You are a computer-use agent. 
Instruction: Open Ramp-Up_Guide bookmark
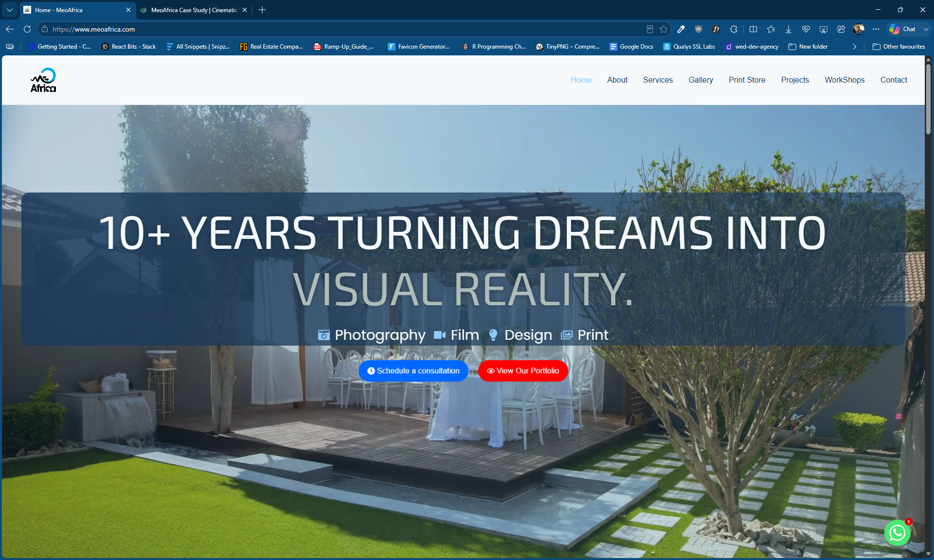pyautogui.click(x=344, y=47)
